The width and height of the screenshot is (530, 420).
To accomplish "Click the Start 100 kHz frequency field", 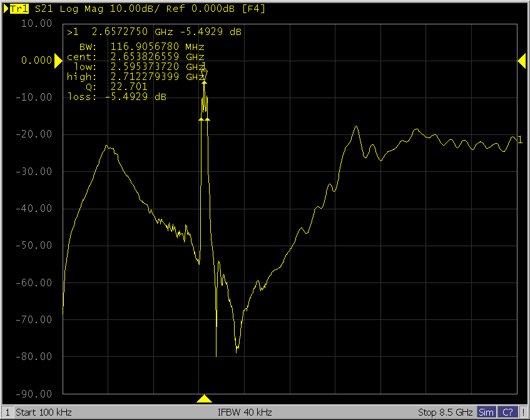I will [x=44, y=412].
